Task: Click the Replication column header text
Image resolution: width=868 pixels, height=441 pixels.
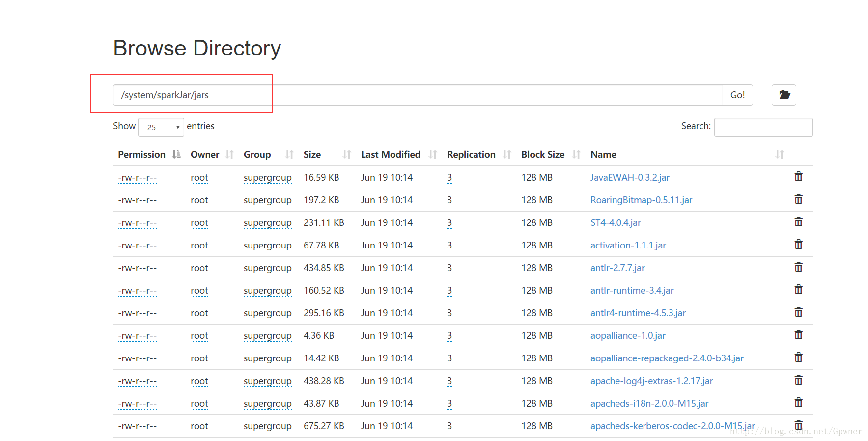Action: pyautogui.click(x=471, y=154)
